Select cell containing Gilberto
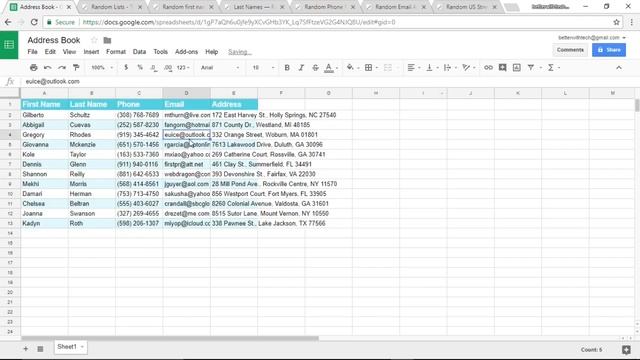Screen dimensions: 640x360 click(x=44, y=115)
